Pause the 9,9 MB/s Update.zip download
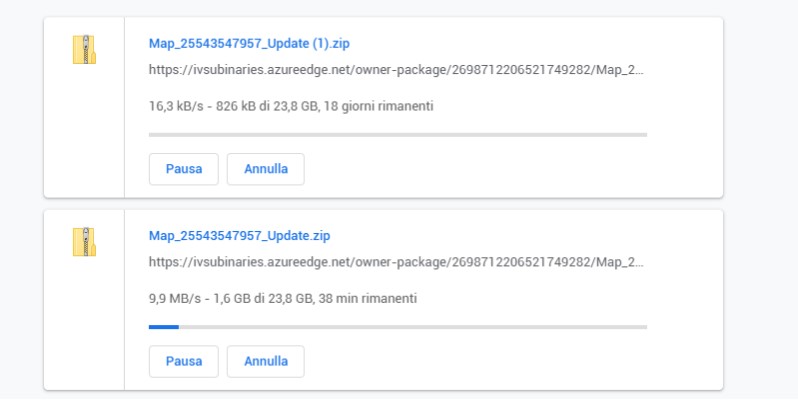The image size is (798, 409). click(184, 361)
